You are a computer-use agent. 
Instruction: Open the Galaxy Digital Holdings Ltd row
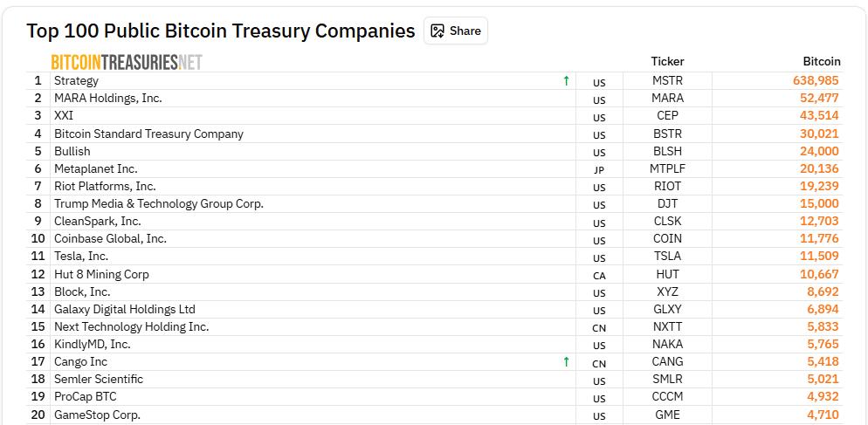pos(125,309)
